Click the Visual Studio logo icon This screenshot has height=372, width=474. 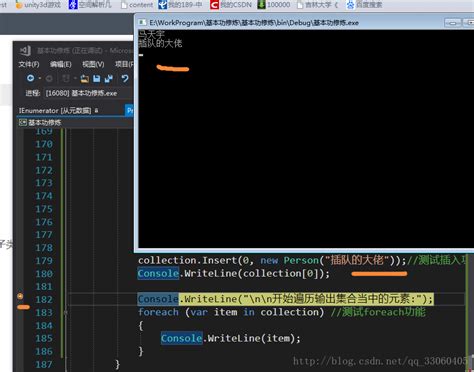(x=26, y=51)
